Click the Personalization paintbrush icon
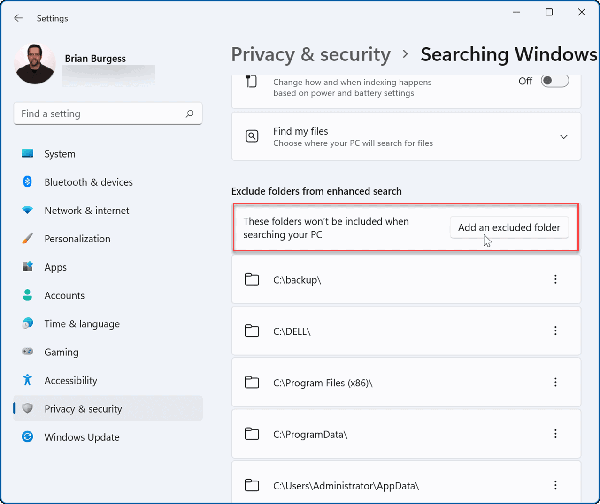Screen dimensions: 600x504 (x=28, y=238)
